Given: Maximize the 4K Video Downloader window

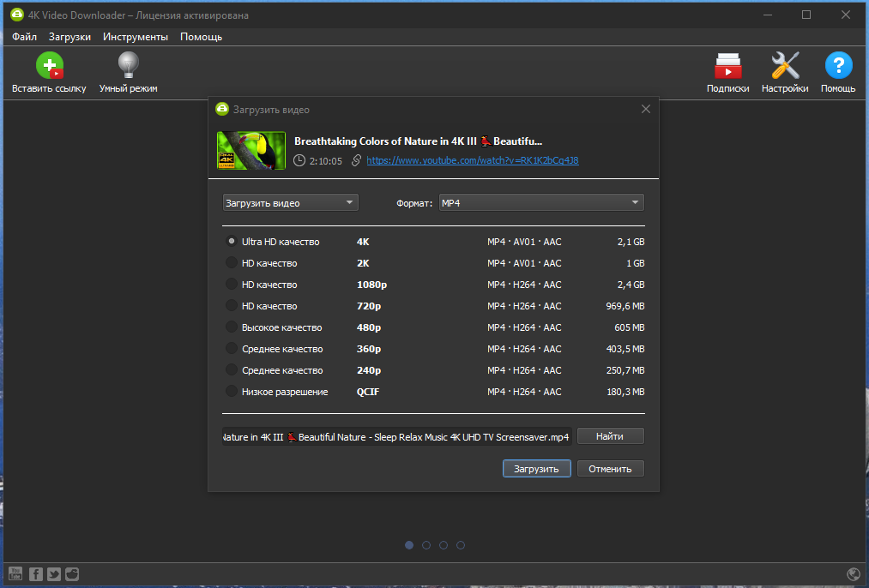Looking at the screenshot, I should (806, 15).
